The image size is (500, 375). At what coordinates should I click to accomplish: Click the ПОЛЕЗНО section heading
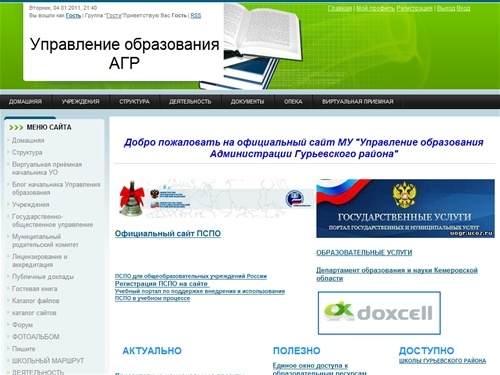(x=297, y=351)
